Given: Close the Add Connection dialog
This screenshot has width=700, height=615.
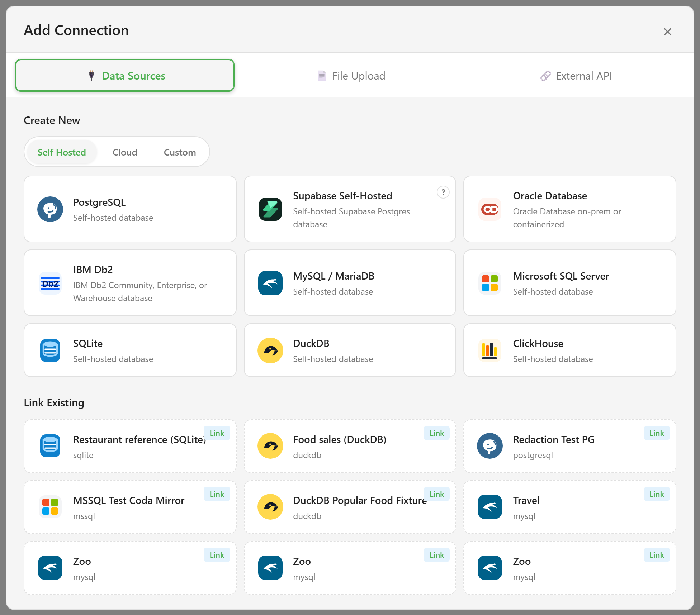Looking at the screenshot, I should (x=667, y=32).
